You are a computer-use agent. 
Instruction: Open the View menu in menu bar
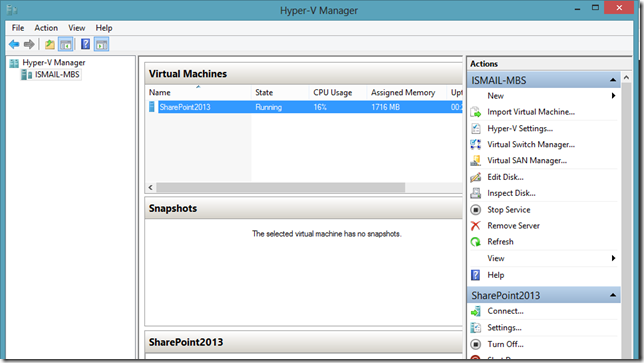click(x=77, y=28)
